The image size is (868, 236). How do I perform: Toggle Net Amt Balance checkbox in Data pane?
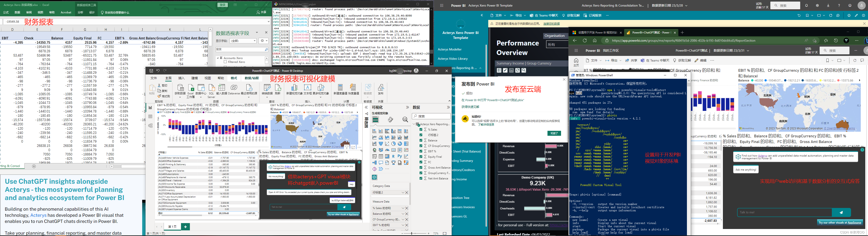pyautogui.click(x=421, y=178)
